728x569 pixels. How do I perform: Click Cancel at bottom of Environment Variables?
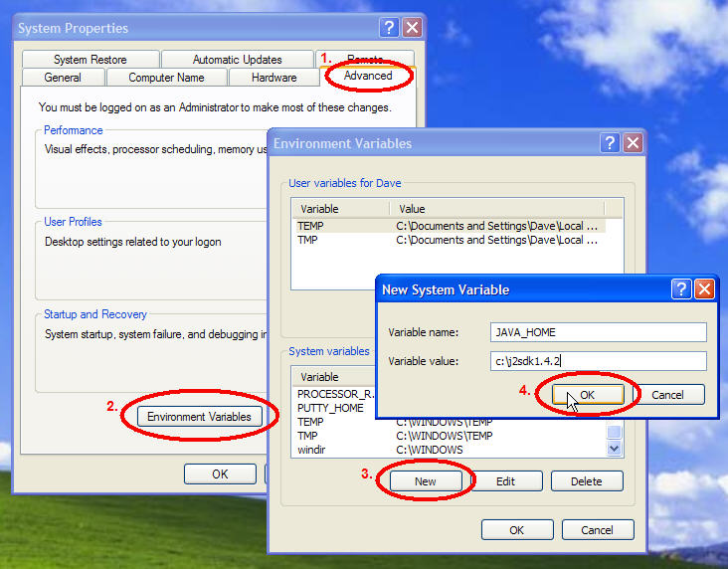pos(597,530)
